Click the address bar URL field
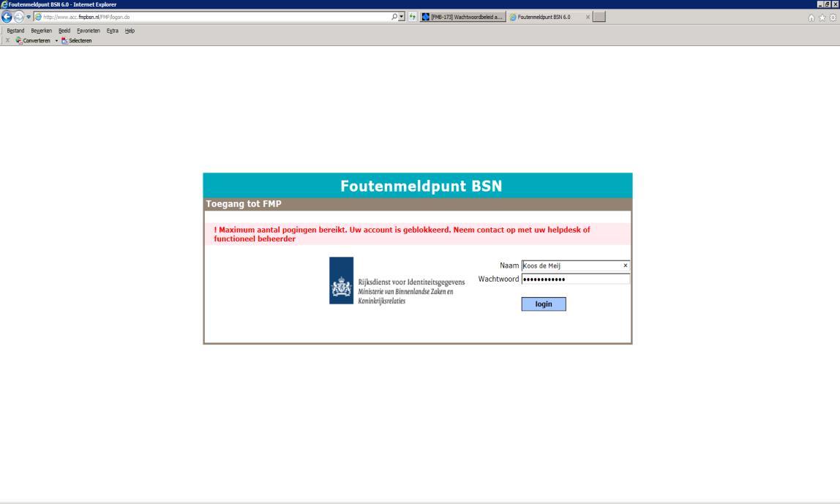840x504 pixels. [211, 17]
